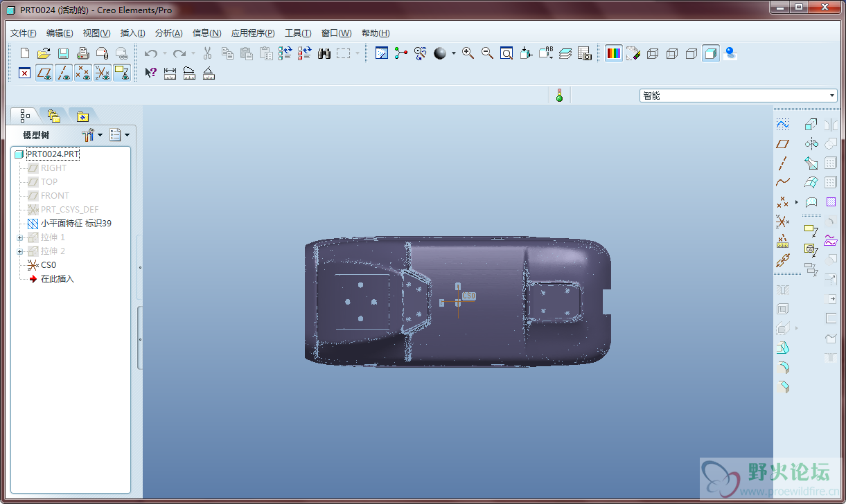Zoom out with the minus magnifier icon
Viewport: 846px width, 504px height.
pos(487,53)
